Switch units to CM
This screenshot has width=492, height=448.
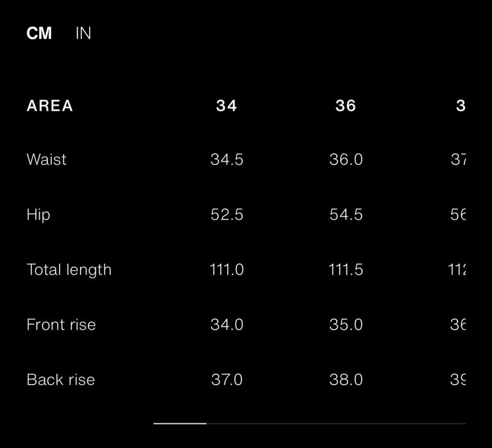pyautogui.click(x=39, y=33)
